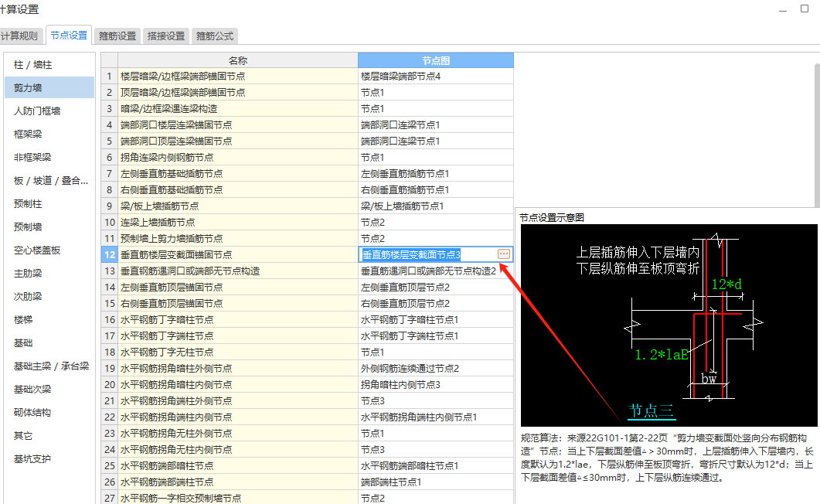
Task: Select row 6 拐角连梁内侧钢筋节点
Action: pyautogui.click(x=238, y=158)
